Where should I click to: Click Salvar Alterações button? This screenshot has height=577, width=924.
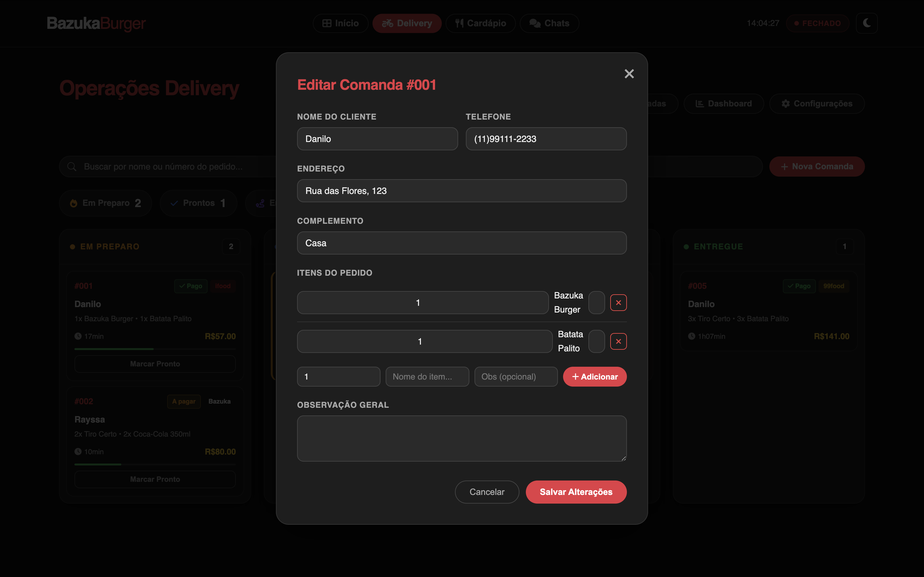(576, 492)
